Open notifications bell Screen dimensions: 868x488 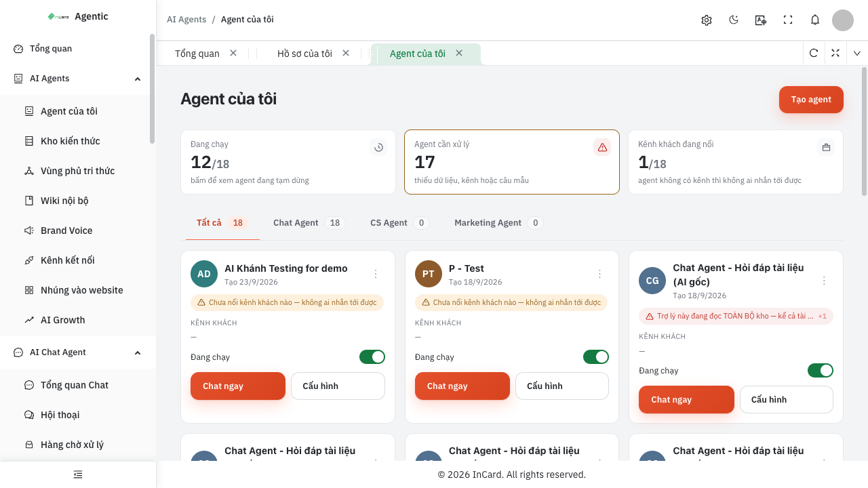[x=815, y=20]
